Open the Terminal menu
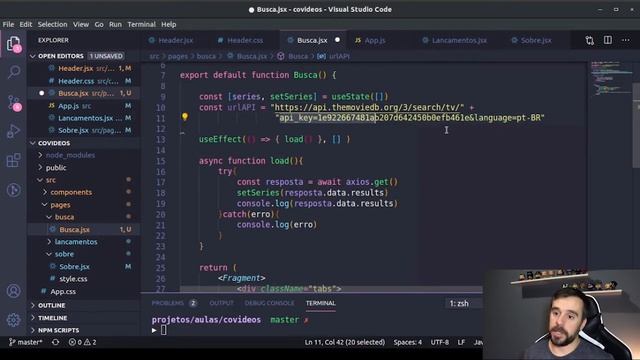 pos(141,24)
